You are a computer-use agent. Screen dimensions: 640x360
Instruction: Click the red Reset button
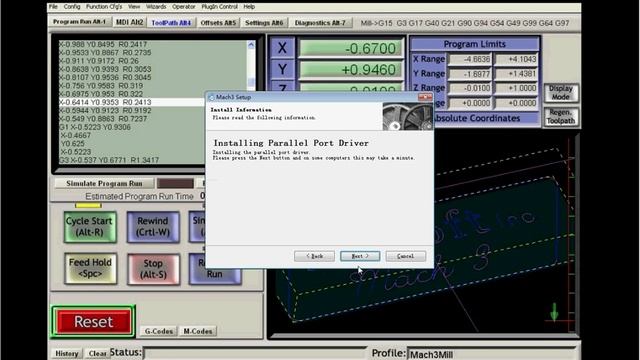pos(93,322)
